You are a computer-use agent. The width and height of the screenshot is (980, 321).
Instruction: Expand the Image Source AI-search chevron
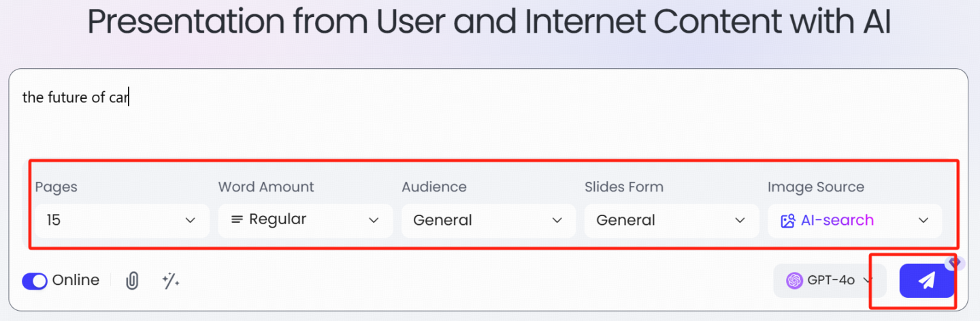point(924,220)
